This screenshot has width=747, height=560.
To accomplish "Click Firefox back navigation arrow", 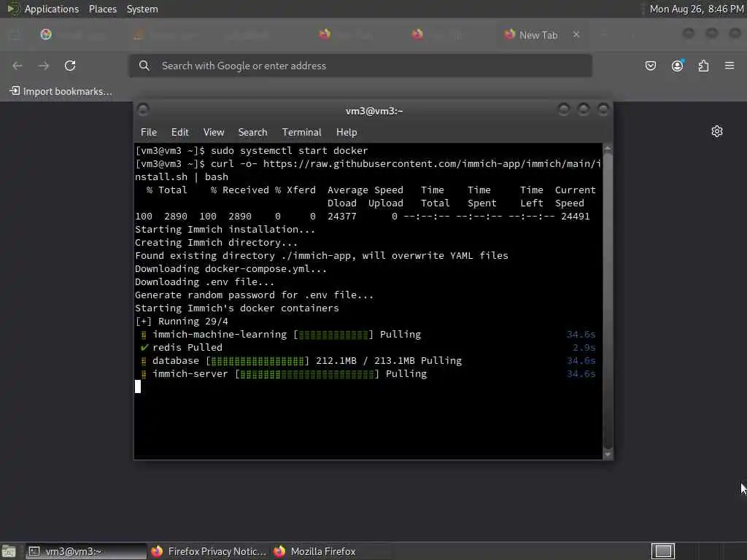I will pyautogui.click(x=18, y=66).
